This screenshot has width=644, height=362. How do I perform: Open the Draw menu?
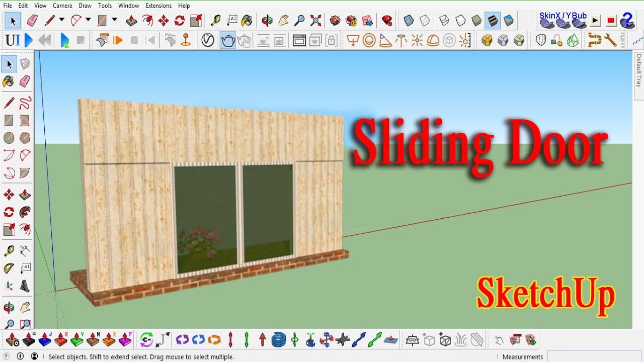[85, 6]
